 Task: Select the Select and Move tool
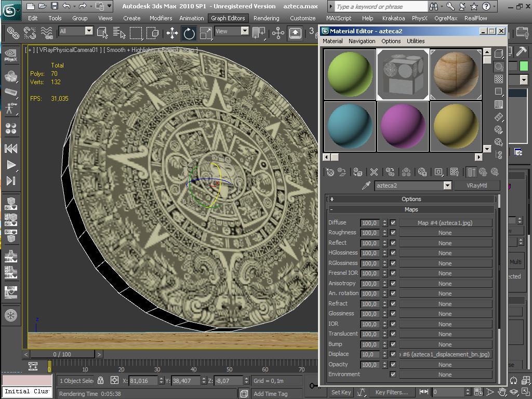coord(172,33)
